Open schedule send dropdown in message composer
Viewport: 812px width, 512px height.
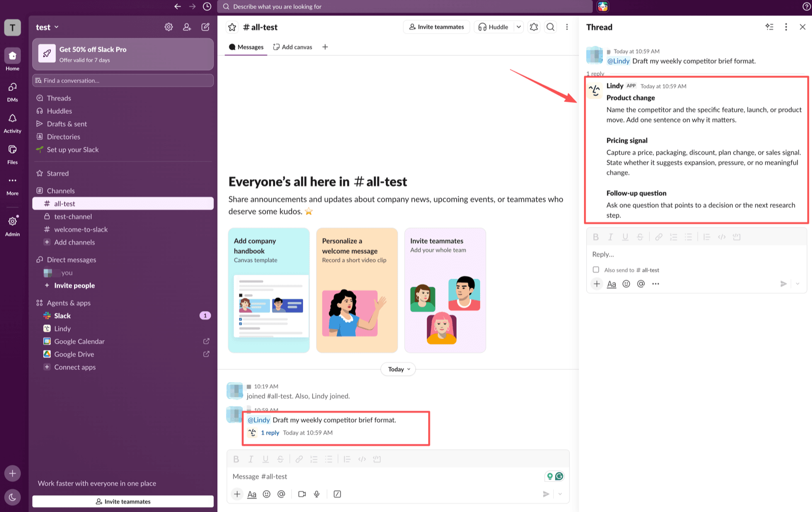(560, 494)
